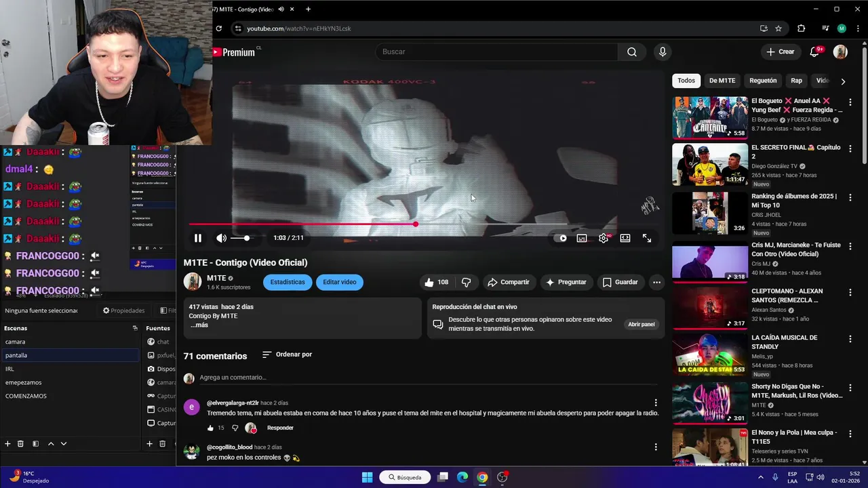
Task: Move the scene down in OBS
Action: (64, 443)
